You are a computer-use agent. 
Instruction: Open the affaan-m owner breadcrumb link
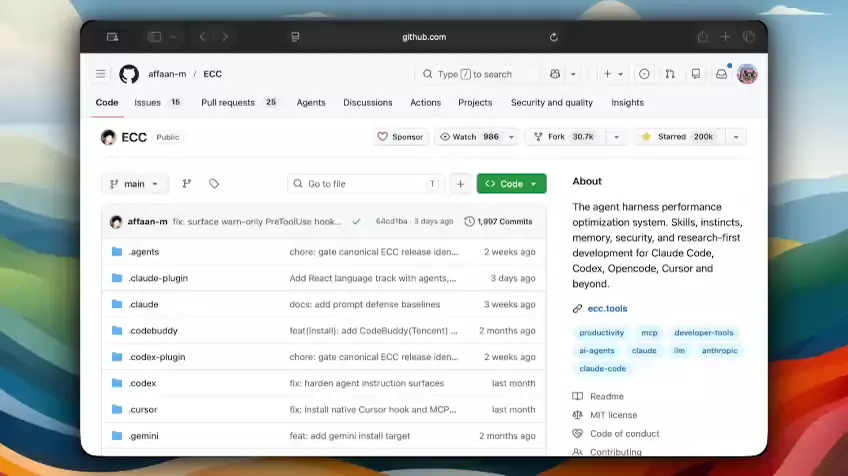[x=167, y=74]
